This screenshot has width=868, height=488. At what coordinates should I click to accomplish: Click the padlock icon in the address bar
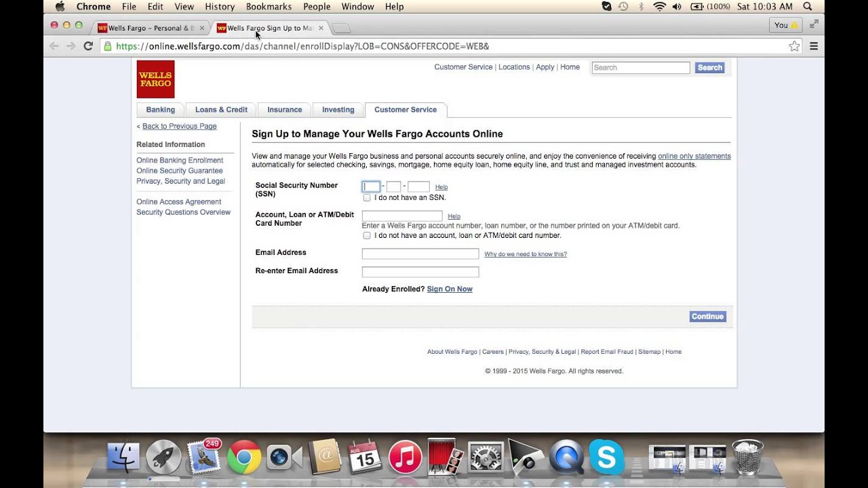[108, 46]
